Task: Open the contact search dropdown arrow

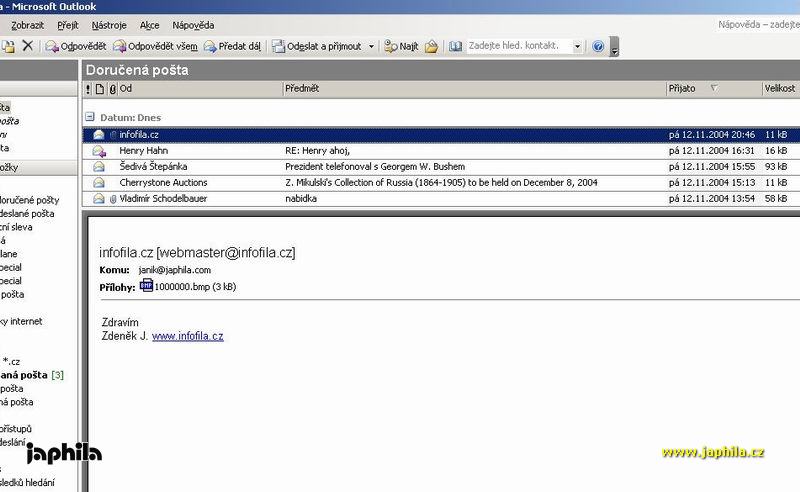Action: pos(578,46)
